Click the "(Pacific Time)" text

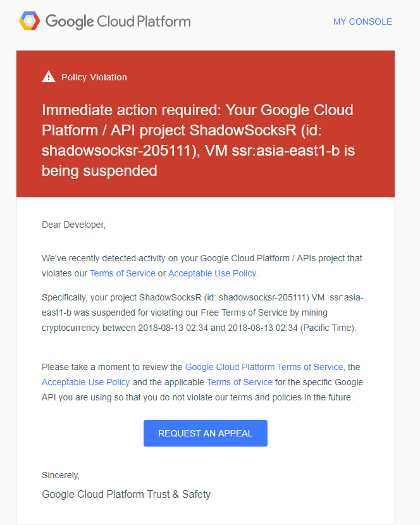pos(328,328)
